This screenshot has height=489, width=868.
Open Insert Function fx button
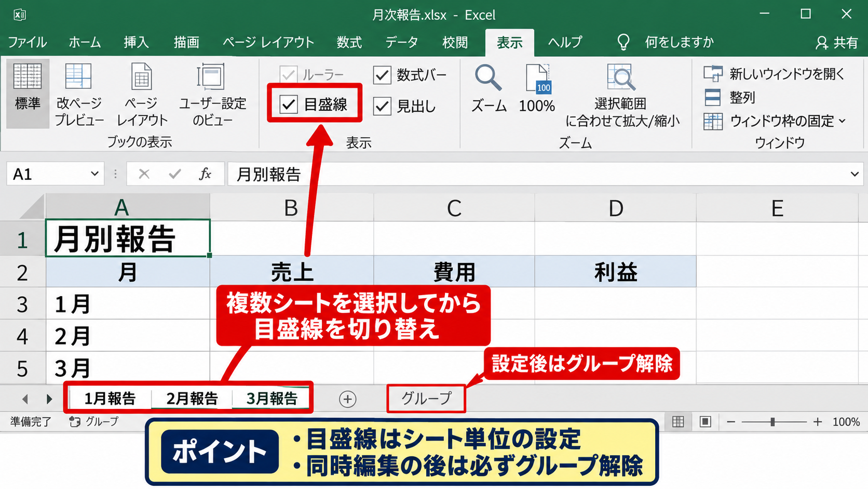(206, 174)
